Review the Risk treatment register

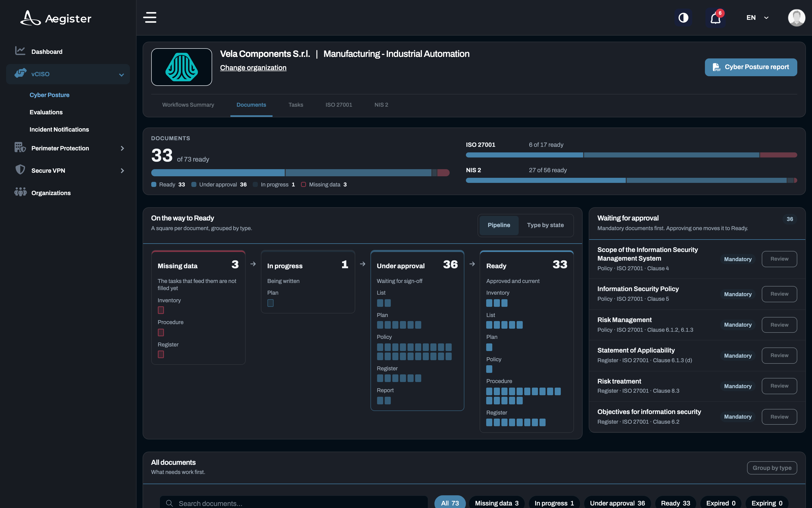coord(779,386)
